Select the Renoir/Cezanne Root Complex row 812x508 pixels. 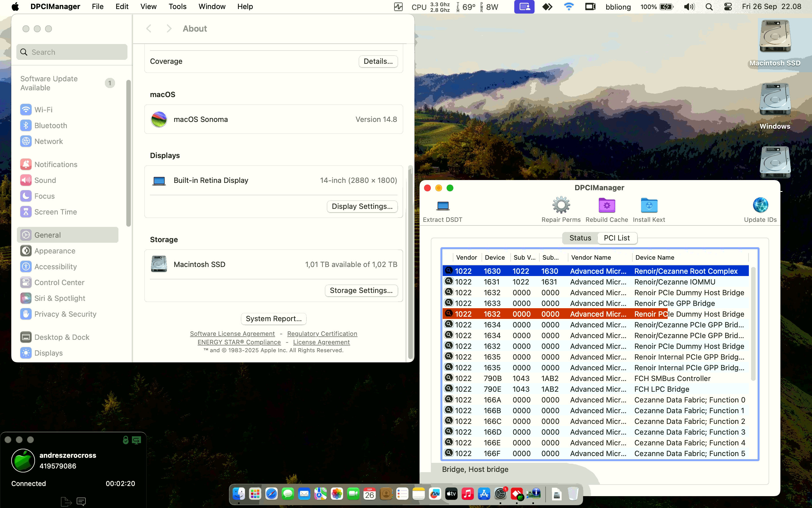pos(595,271)
